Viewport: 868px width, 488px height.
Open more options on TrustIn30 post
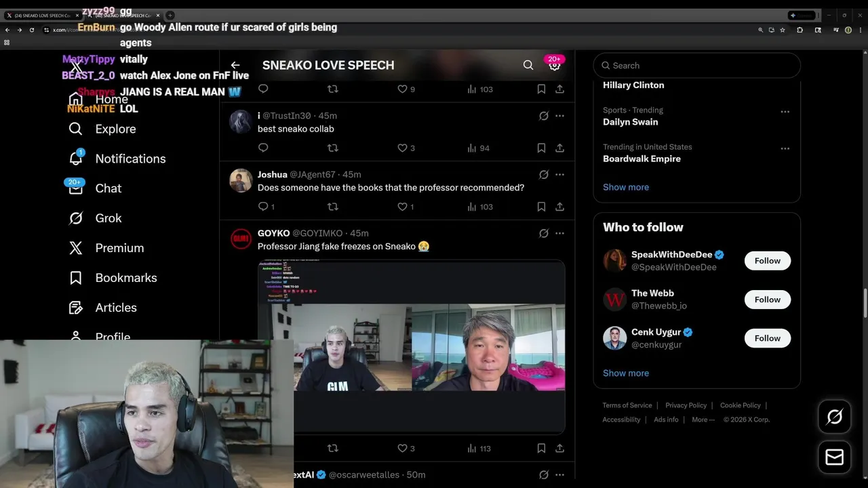click(559, 116)
